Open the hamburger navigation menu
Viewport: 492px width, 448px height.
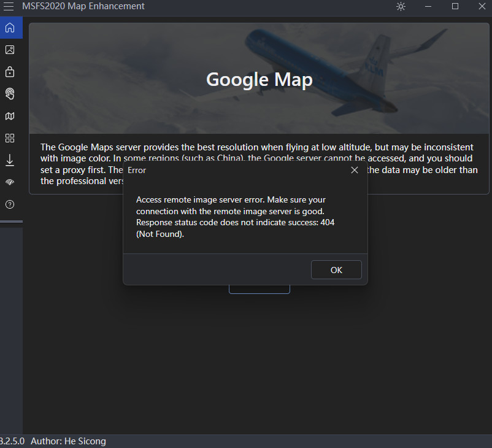click(9, 7)
